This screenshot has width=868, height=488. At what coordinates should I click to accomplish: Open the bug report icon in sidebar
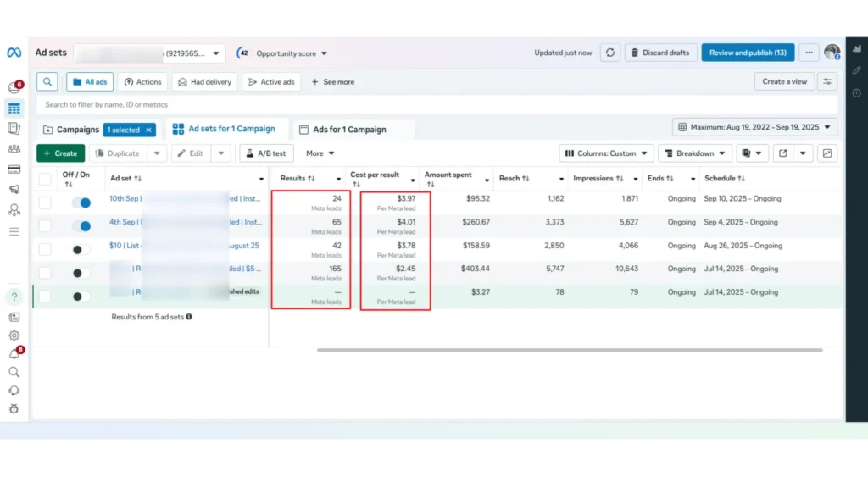point(14,409)
